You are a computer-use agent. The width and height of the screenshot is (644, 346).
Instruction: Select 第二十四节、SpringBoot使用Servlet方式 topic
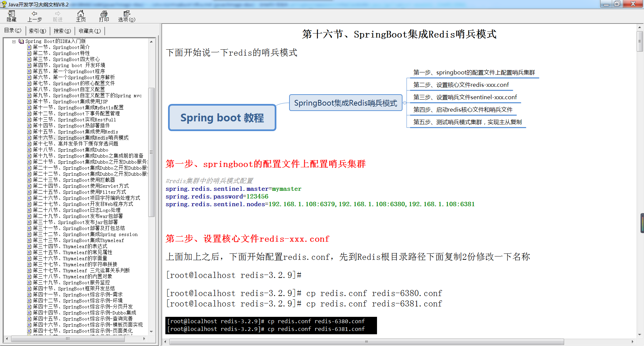(x=80, y=186)
